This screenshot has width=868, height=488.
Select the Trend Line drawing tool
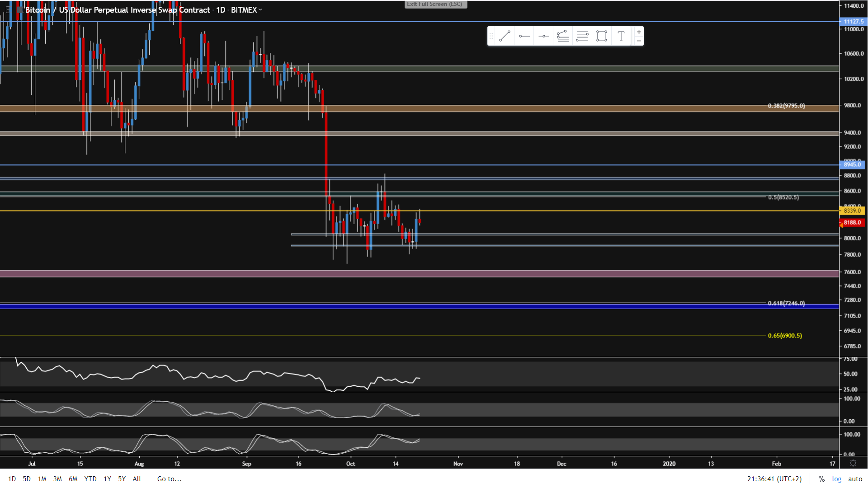505,36
